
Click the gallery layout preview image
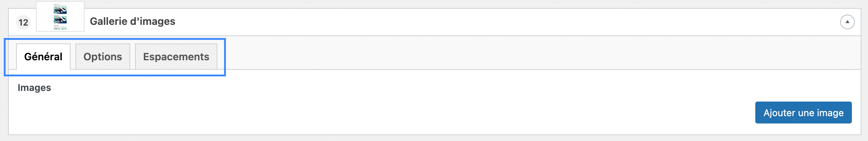pyautogui.click(x=60, y=16)
